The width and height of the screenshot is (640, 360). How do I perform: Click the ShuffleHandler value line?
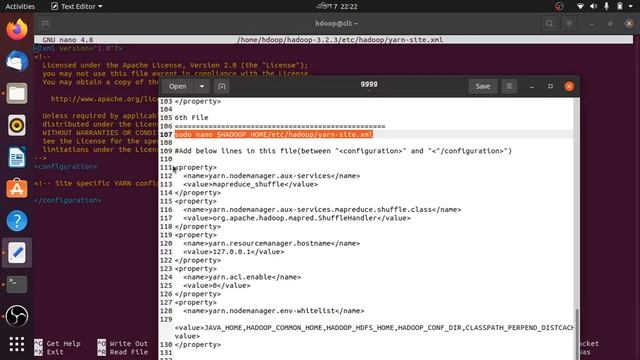coord(297,218)
